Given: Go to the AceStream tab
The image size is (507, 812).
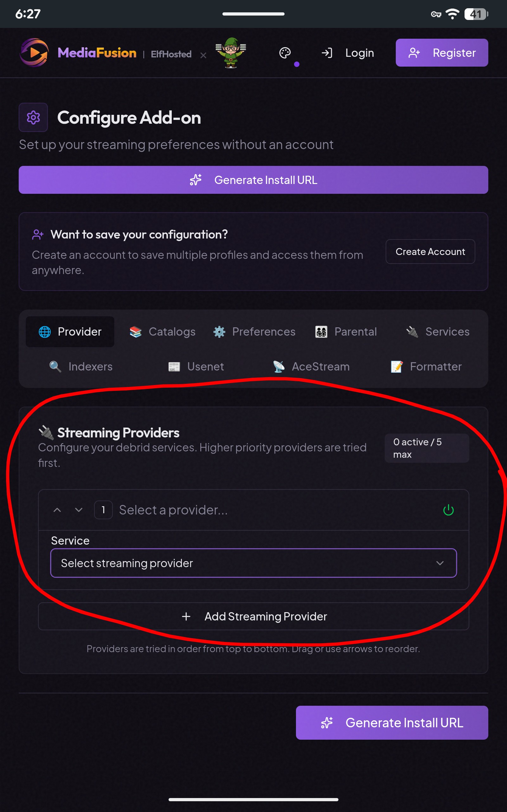Looking at the screenshot, I should click(x=311, y=366).
